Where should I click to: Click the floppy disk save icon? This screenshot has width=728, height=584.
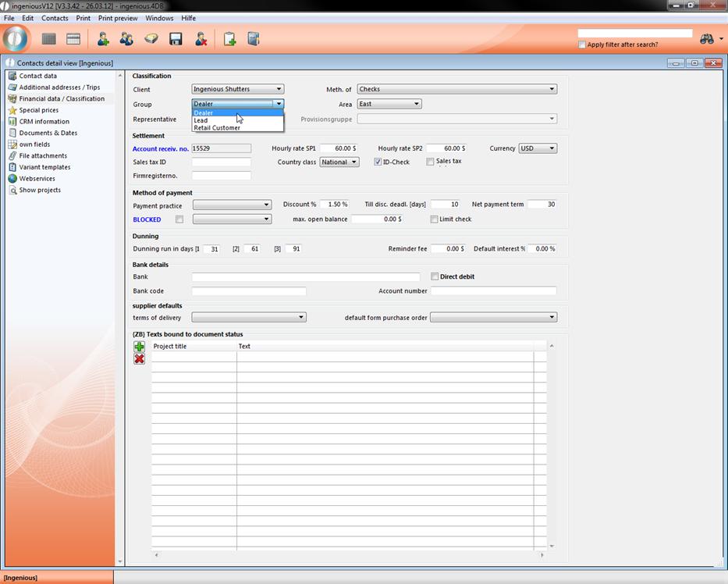coord(176,38)
